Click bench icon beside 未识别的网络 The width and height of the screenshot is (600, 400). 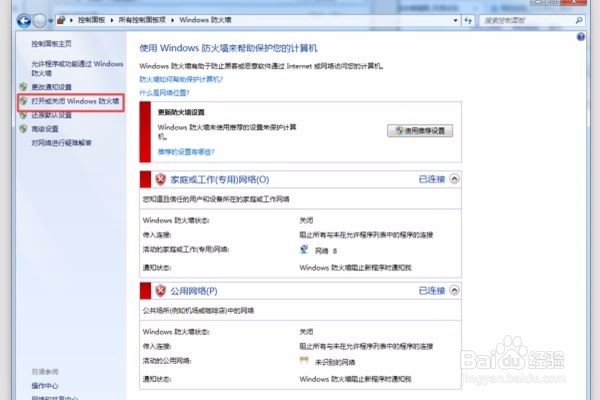point(304,361)
